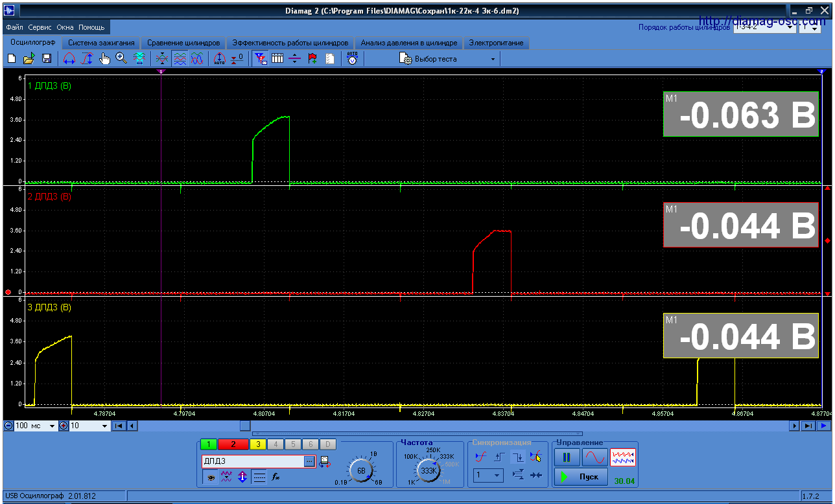This screenshot has width=835, height=504.
Task: Click the red sine wave mode button
Action: 594,457
